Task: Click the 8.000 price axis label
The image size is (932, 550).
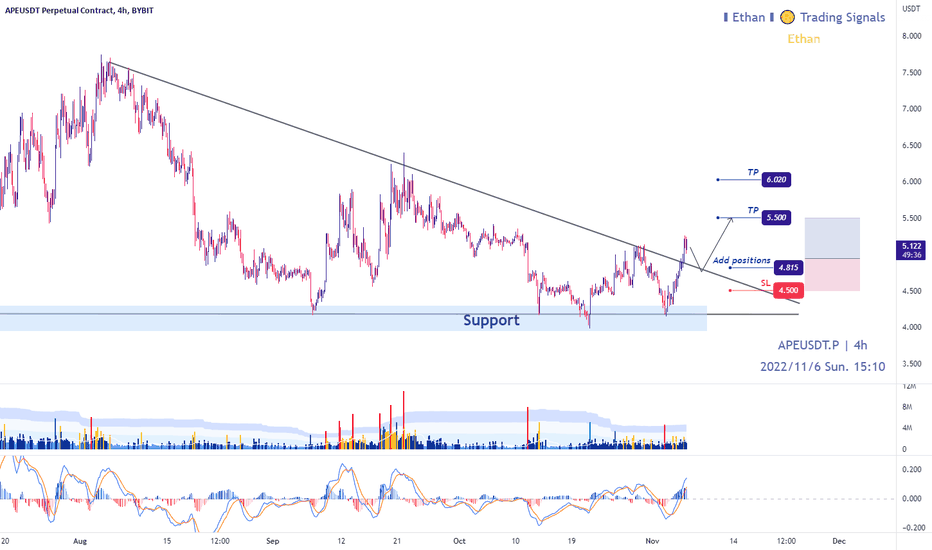Action: (x=911, y=36)
